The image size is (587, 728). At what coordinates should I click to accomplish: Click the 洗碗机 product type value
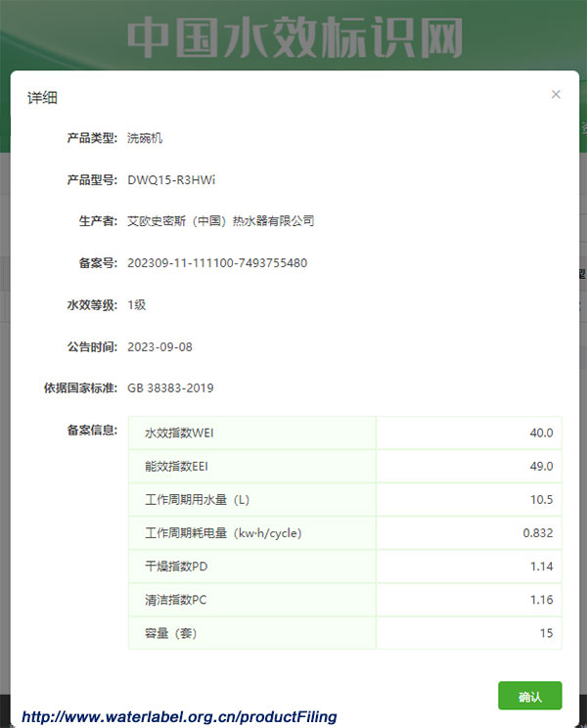pyautogui.click(x=146, y=139)
